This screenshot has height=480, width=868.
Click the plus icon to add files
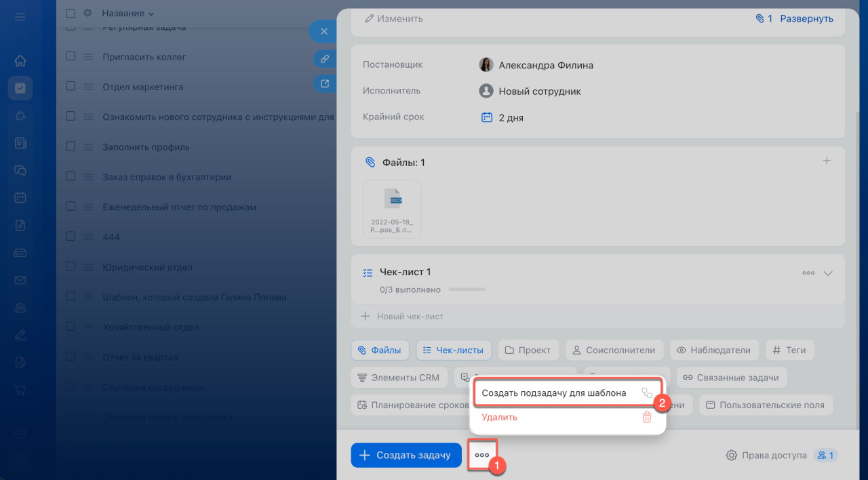point(826,161)
